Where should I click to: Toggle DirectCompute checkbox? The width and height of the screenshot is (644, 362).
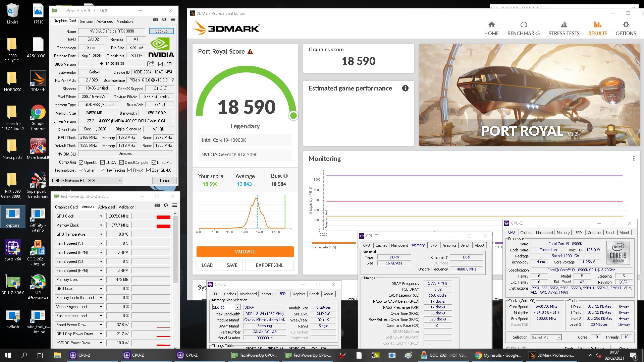click(121, 163)
